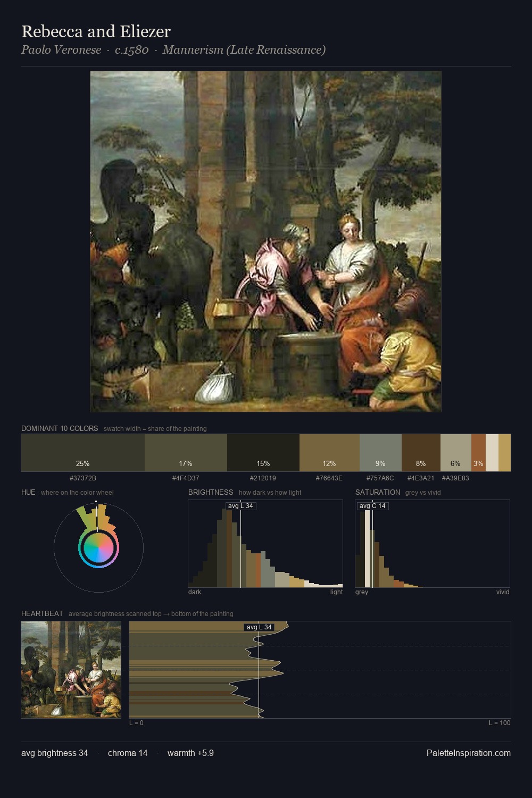This screenshot has height=798, width=532.
Task: Click 'swatch width = share of the painting'
Action: (x=155, y=428)
